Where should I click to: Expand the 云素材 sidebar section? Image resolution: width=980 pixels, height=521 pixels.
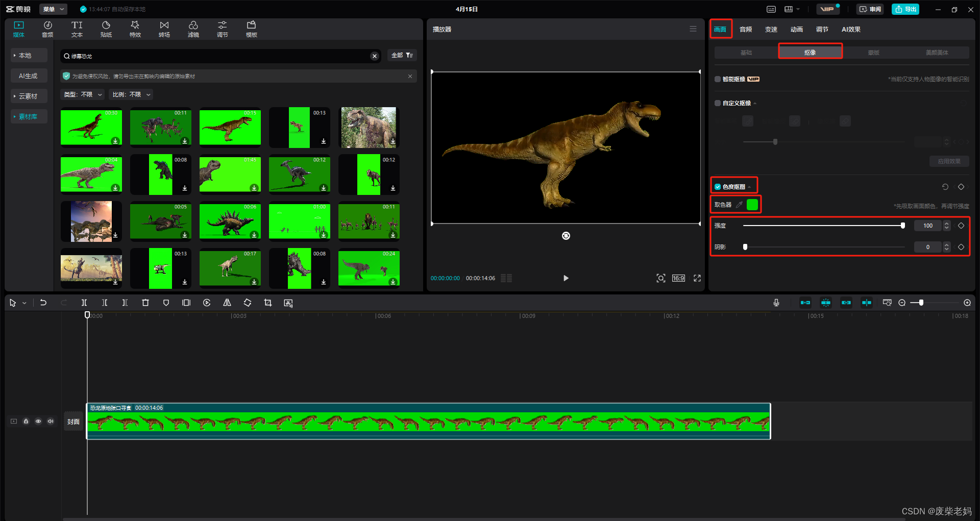tap(28, 96)
